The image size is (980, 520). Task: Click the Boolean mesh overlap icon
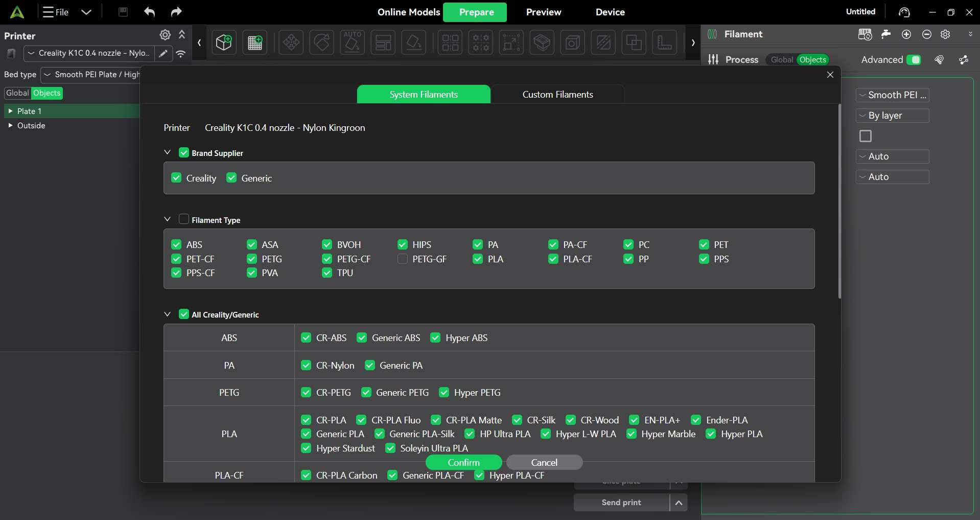(634, 42)
